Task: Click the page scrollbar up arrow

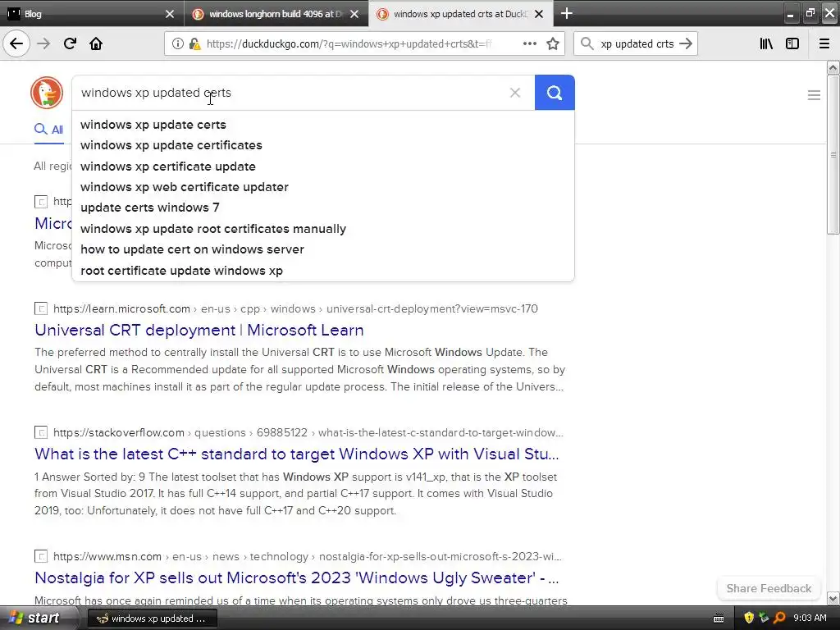Action: click(833, 67)
